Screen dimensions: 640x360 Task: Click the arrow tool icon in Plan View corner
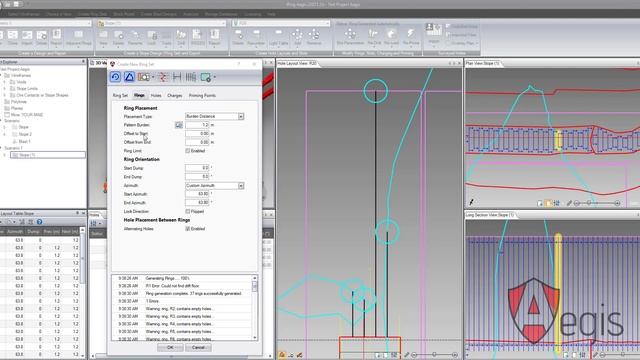(471, 202)
